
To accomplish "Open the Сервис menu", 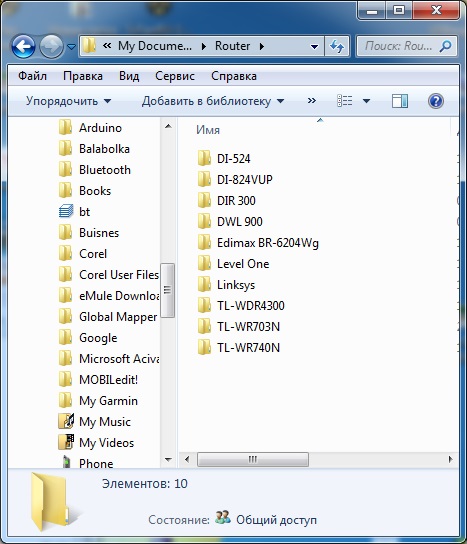I will [175, 76].
